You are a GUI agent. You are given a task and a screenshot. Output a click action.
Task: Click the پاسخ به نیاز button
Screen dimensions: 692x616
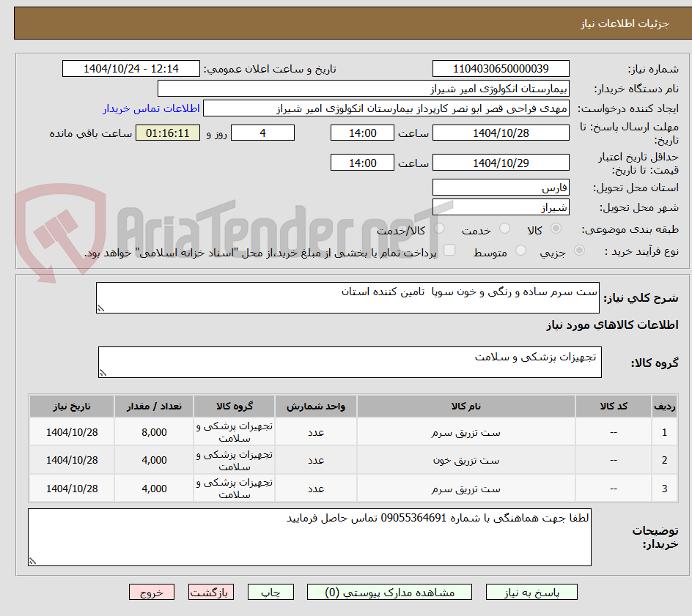pyautogui.click(x=531, y=592)
